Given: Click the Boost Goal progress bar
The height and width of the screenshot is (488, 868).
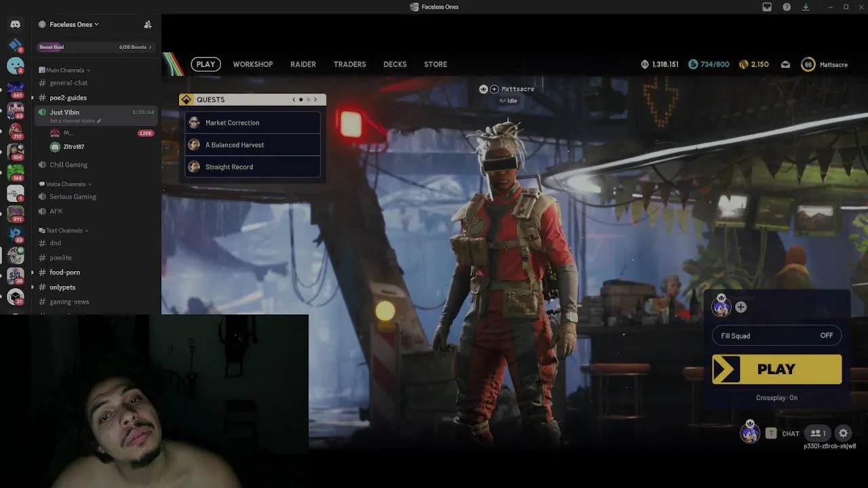Looking at the screenshot, I should (x=96, y=47).
